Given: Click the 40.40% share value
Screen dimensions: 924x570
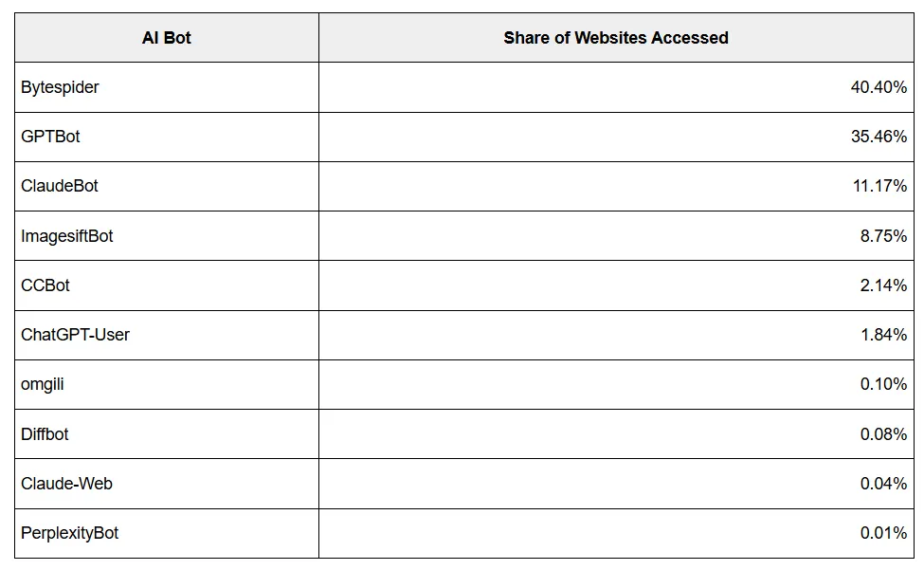Looking at the screenshot, I should coord(879,87).
